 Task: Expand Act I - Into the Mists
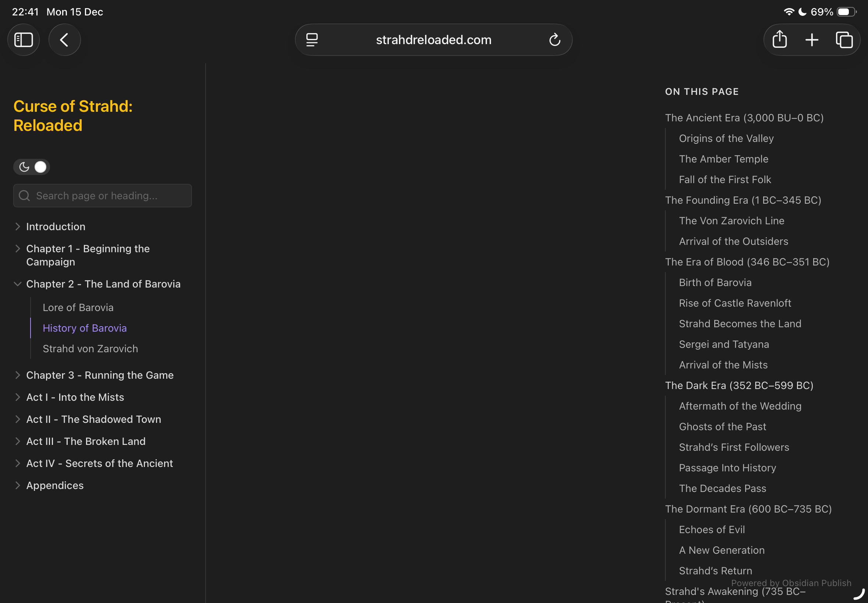[17, 397]
